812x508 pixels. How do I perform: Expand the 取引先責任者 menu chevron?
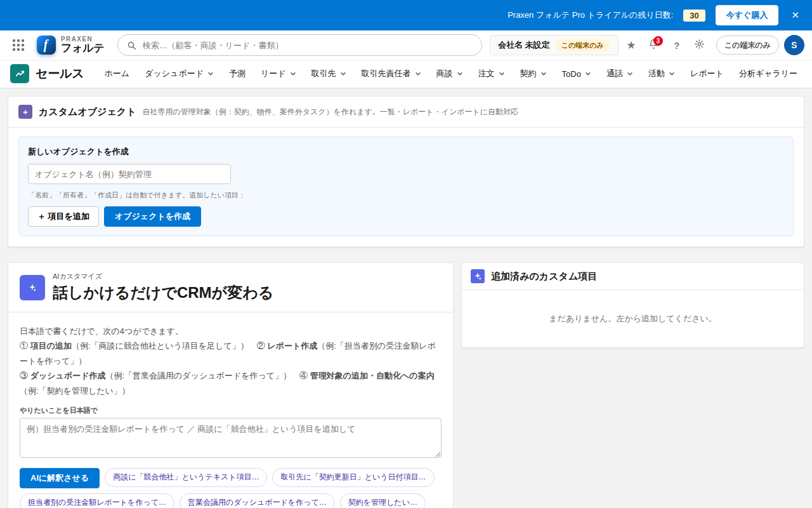[x=418, y=74]
